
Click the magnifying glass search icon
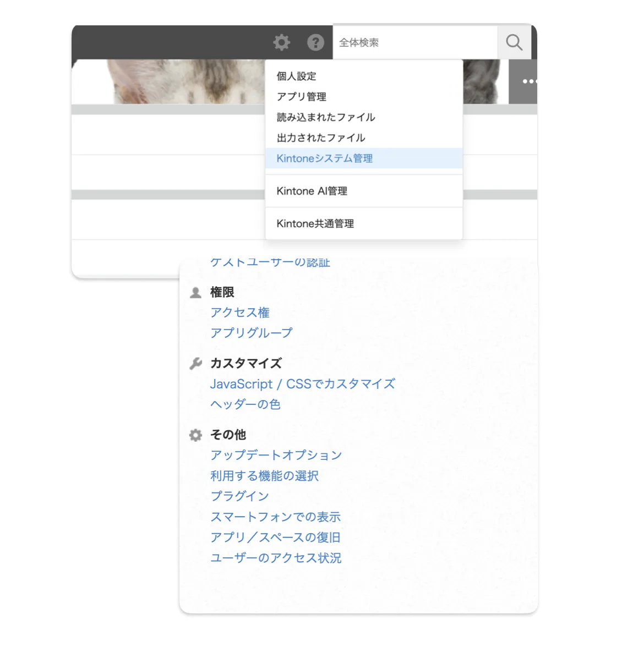point(514,42)
